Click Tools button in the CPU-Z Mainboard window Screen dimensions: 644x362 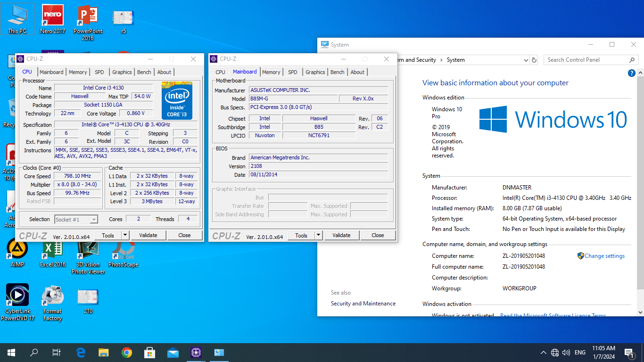click(x=301, y=235)
